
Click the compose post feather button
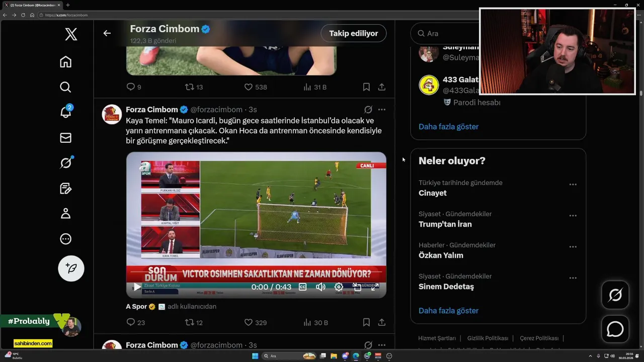(71, 268)
